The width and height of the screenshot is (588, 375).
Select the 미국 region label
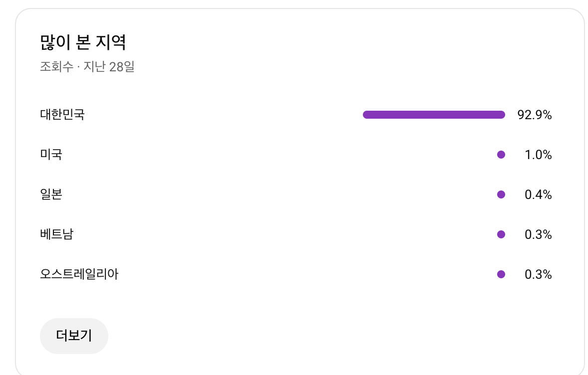click(x=51, y=155)
